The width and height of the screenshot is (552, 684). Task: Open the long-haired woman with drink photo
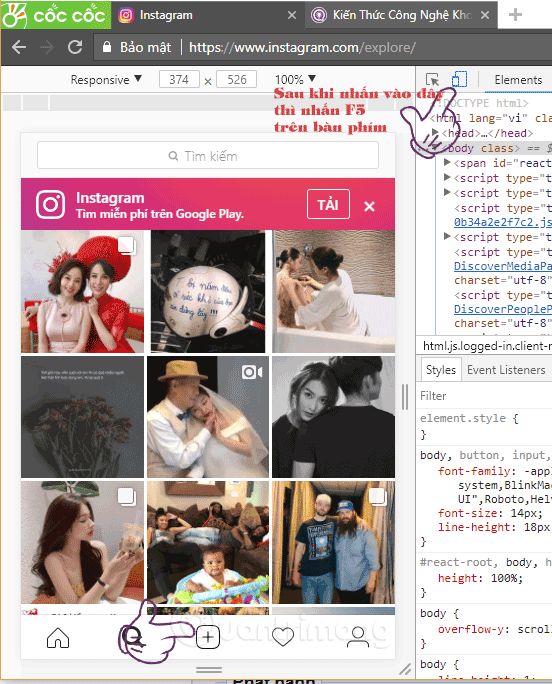82,542
